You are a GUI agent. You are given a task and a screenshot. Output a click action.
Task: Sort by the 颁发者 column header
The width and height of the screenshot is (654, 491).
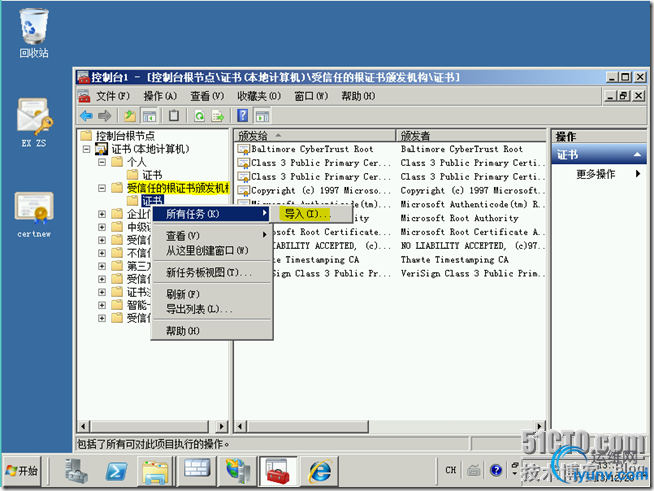tap(471, 136)
